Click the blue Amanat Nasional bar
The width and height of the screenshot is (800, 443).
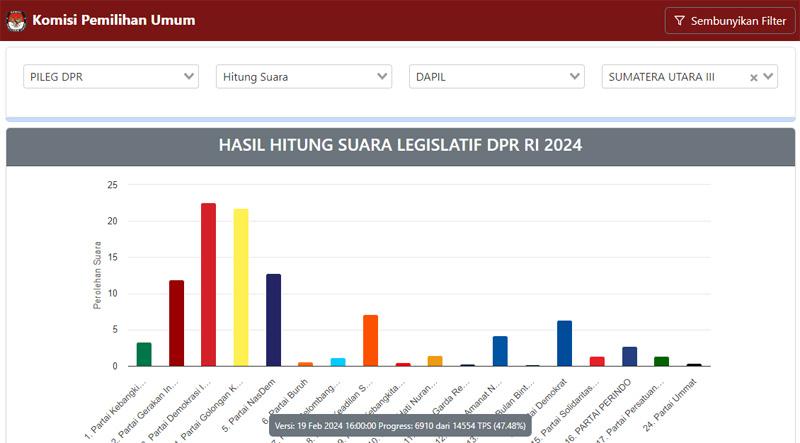click(x=500, y=351)
